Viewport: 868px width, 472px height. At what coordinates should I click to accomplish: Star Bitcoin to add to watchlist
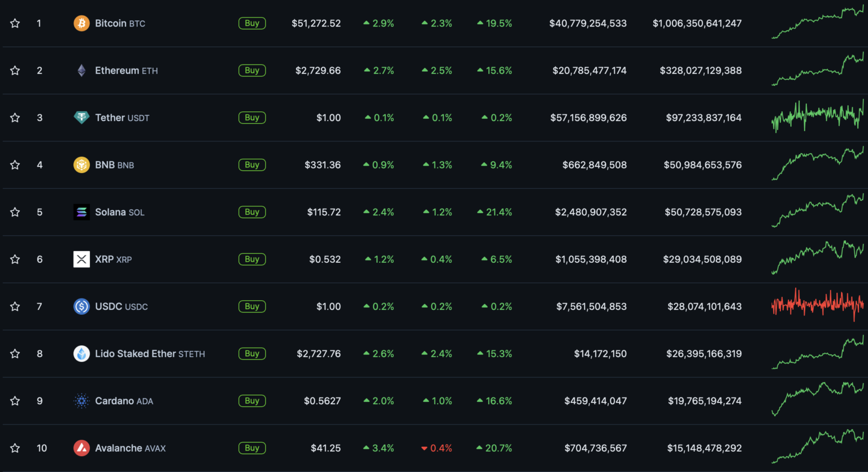[15, 23]
